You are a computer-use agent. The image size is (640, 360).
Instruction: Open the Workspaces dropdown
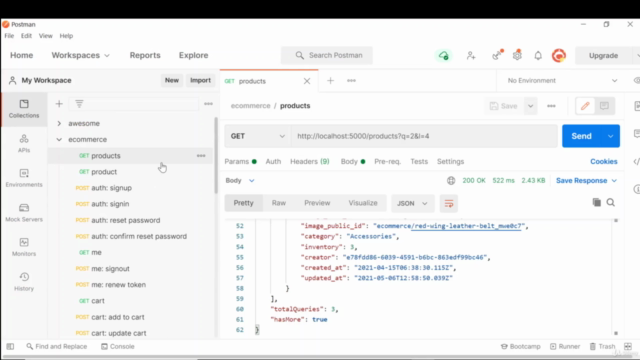tap(80, 55)
